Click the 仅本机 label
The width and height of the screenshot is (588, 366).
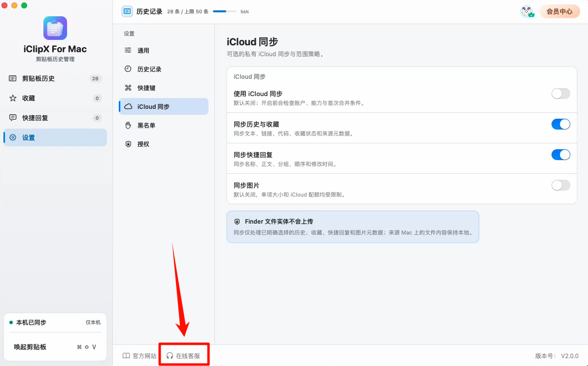tap(93, 322)
